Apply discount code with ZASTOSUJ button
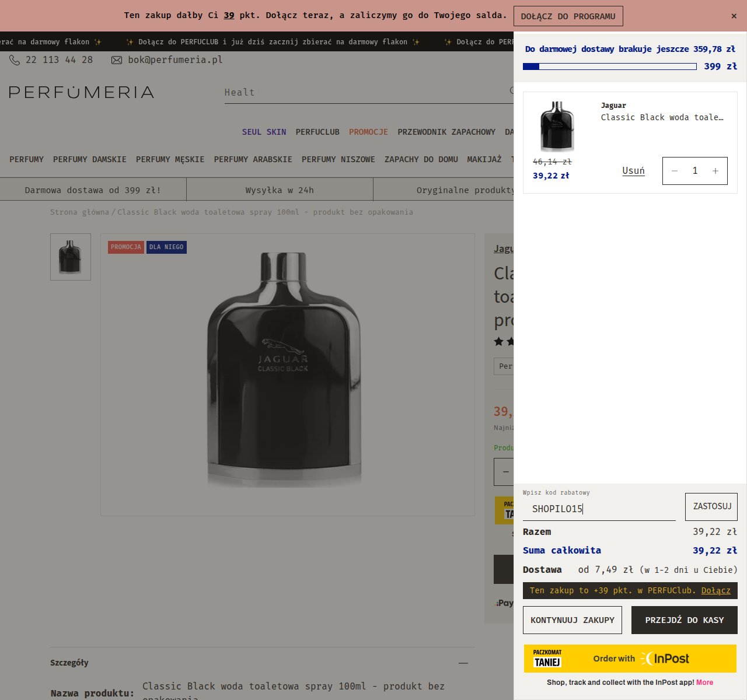Viewport: 747px width, 700px height. (x=711, y=507)
